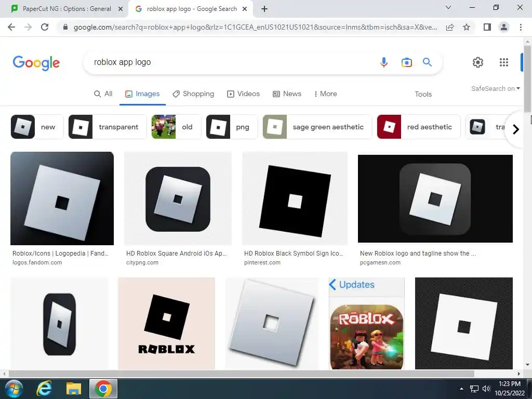Go back to previous page
Image resolution: width=532 pixels, height=399 pixels.
(x=11, y=27)
